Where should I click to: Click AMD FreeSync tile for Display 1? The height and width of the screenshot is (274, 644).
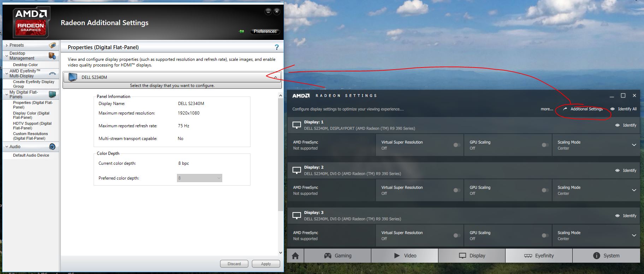331,145
